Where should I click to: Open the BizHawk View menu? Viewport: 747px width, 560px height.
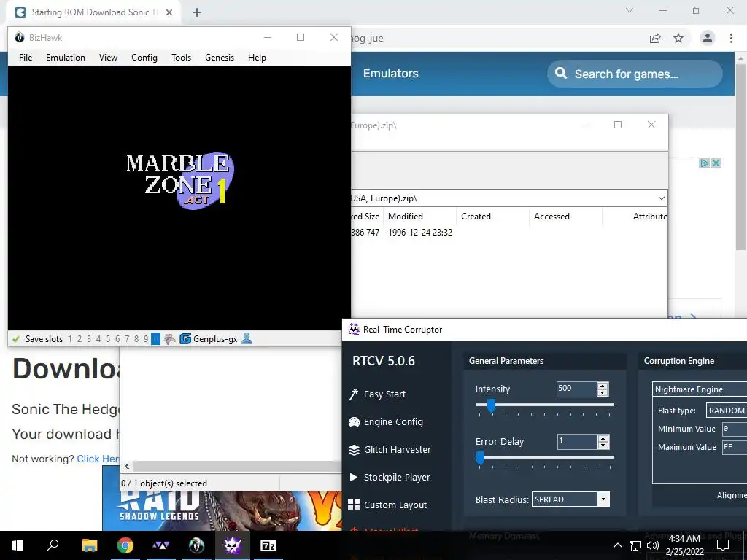click(x=108, y=57)
